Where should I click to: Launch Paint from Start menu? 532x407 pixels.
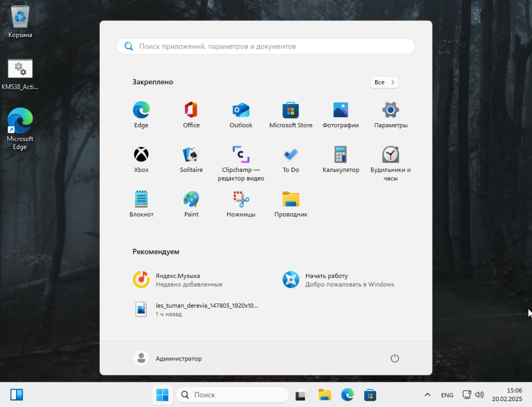[x=191, y=204]
